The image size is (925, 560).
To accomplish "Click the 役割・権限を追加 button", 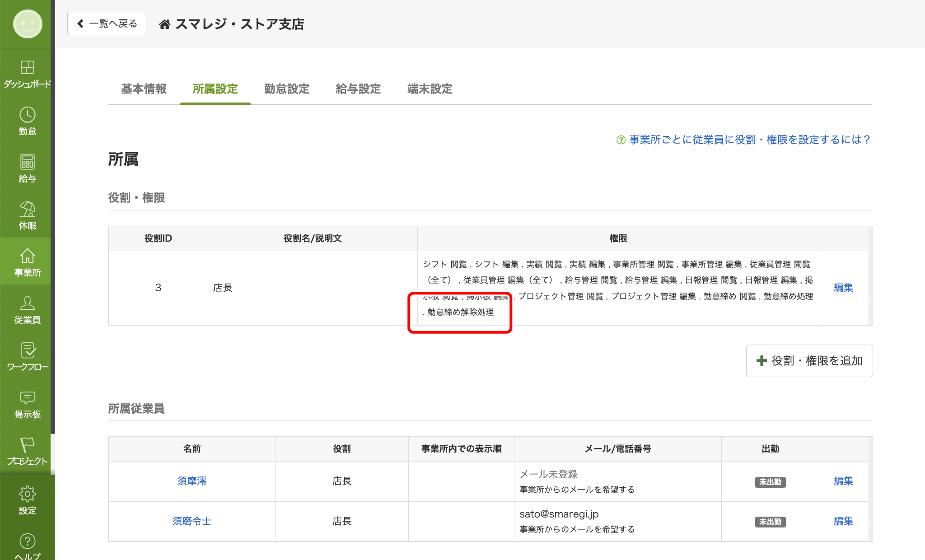I will (x=809, y=361).
